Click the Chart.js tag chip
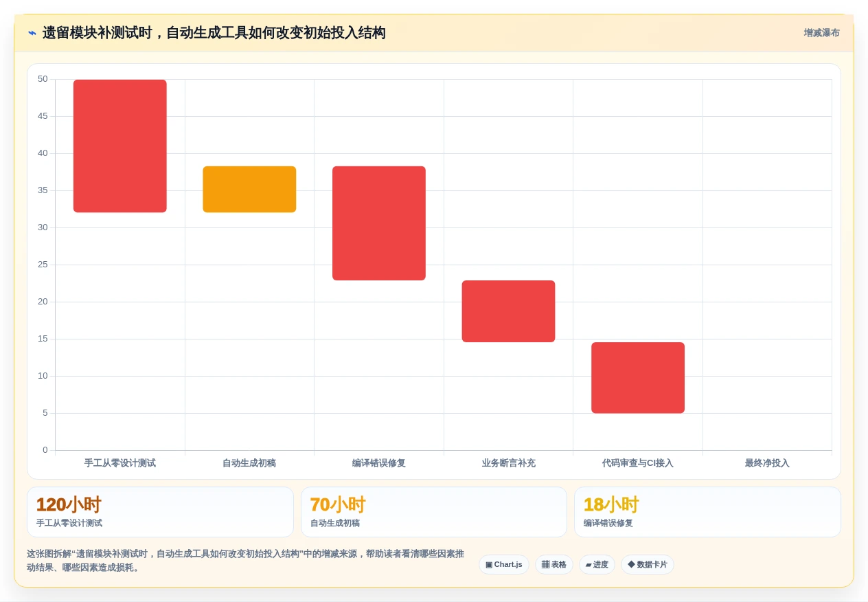This screenshot has width=868, height=602. (x=504, y=565)
